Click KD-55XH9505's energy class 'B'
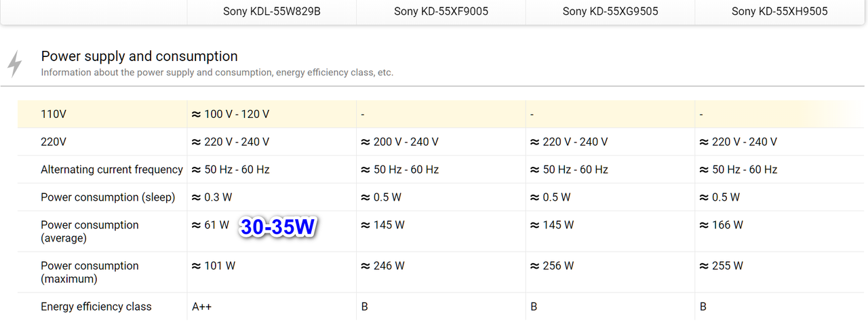The height and width of the screenshot is (331, 868). pos(703,307)
